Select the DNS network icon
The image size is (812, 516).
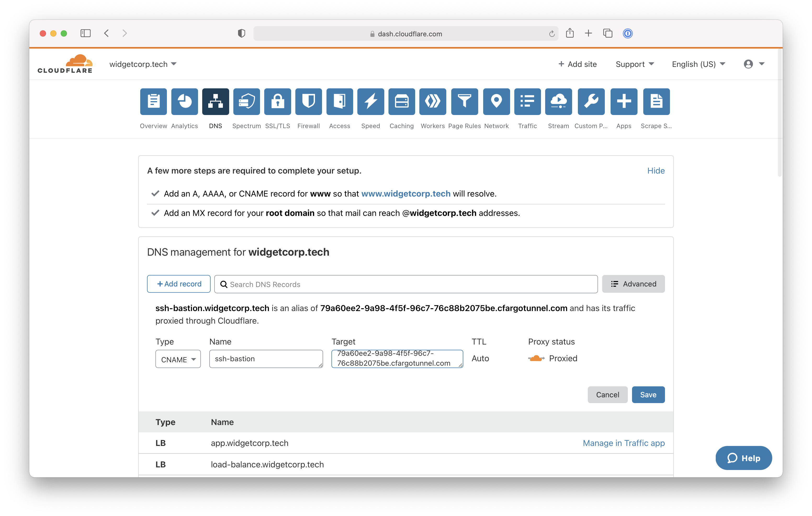pyautogui.click(x=216, y=101)
